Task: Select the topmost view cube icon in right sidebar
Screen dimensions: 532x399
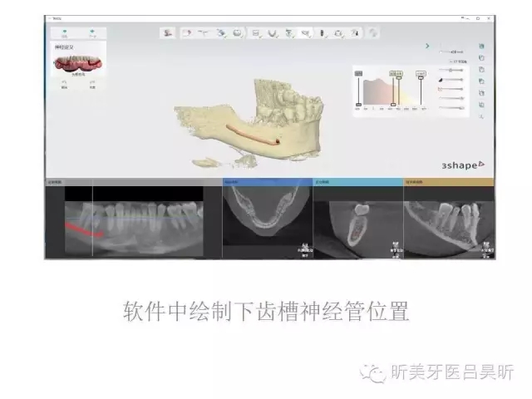Action: pyautogui.click(x=482, y=47)
